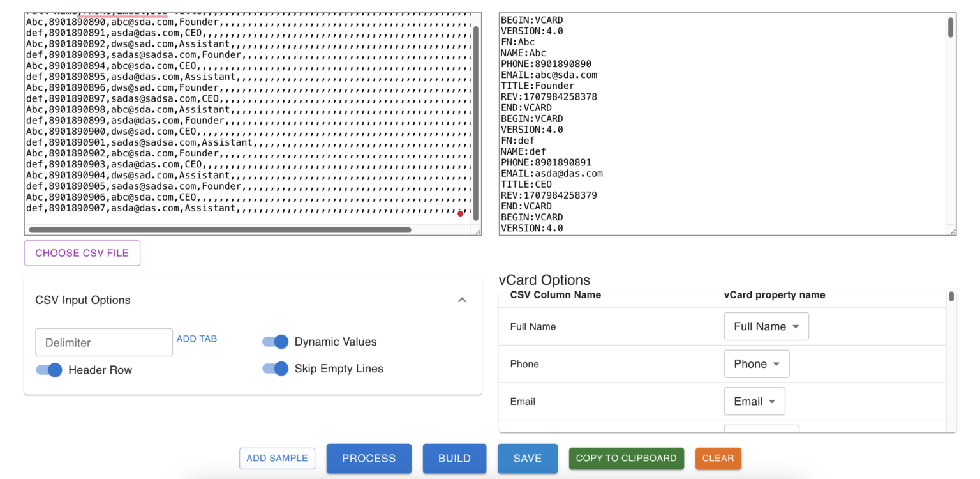Click ADD TAB next to the Delimiter field

tap(197, 338)
